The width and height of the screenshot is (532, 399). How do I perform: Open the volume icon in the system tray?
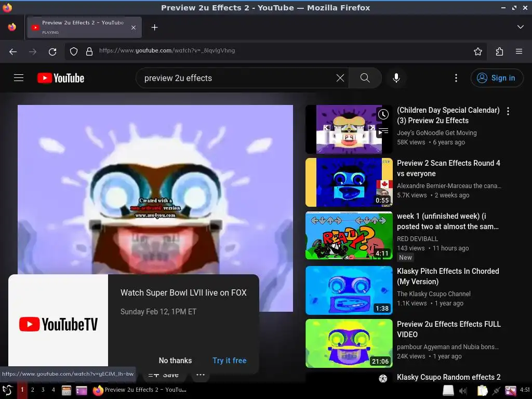[463, 391]
